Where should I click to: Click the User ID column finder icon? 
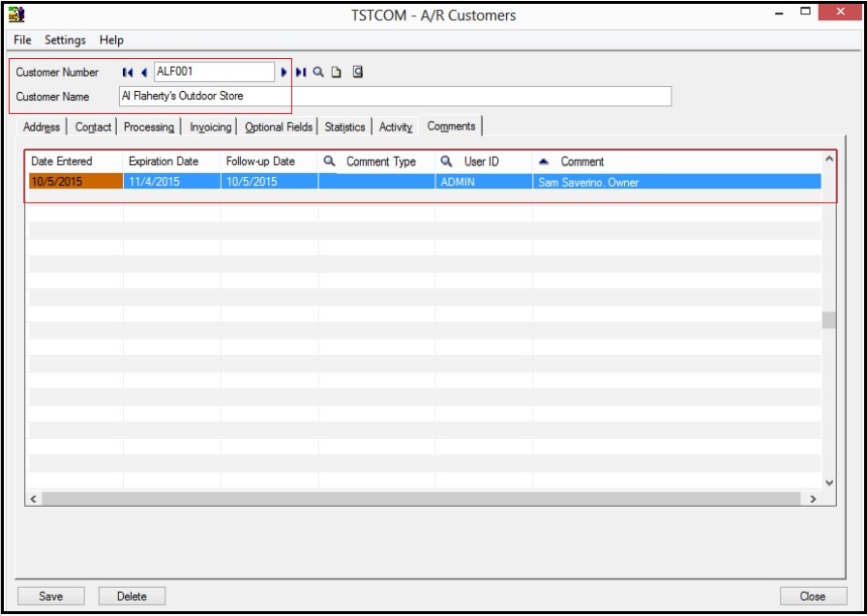[x=447, y=161]
